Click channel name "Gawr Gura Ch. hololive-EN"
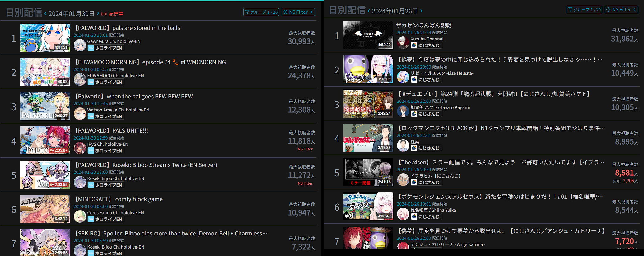 click(114, 41)
